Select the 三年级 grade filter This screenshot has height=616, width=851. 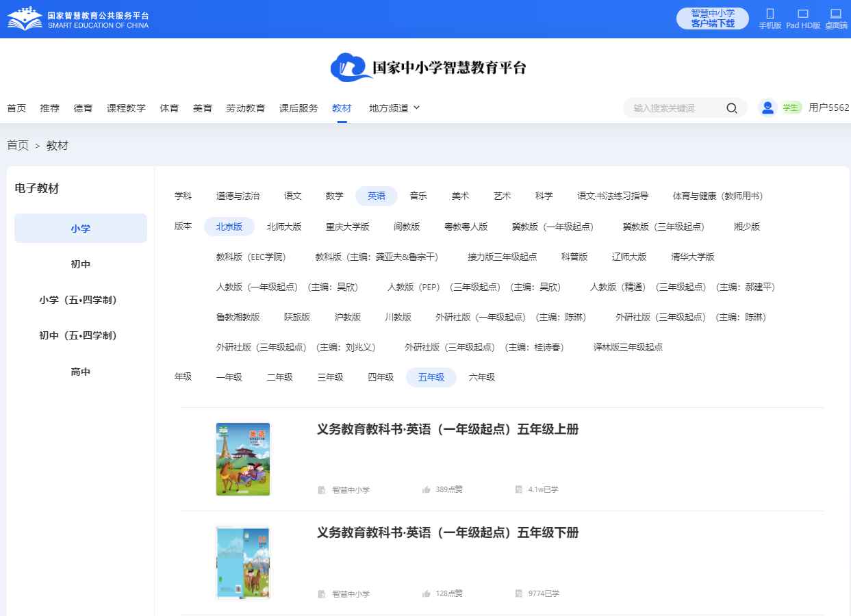tap(331, 377)
